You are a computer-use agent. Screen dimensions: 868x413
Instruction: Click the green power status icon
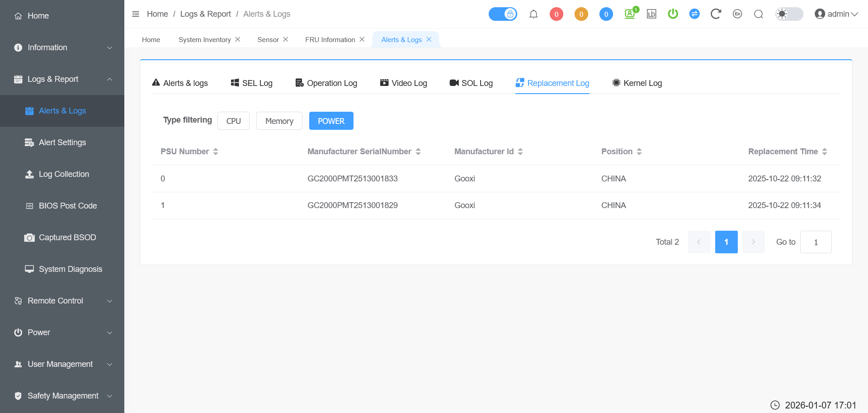[673, 14]
